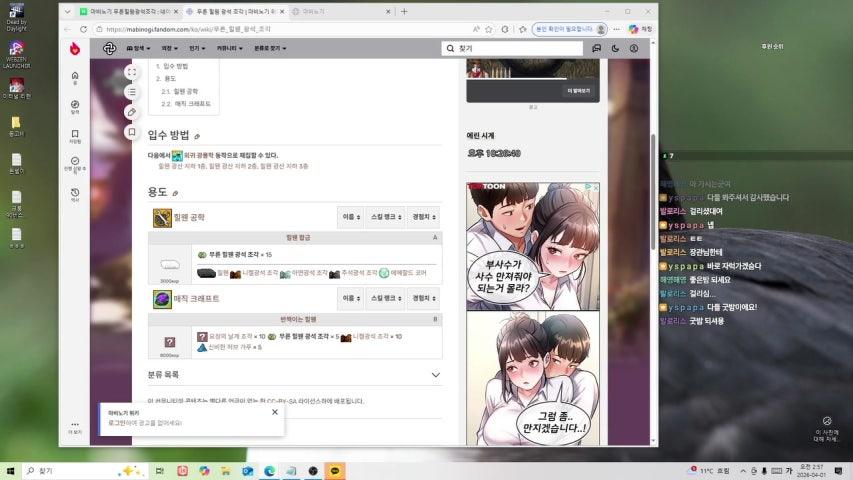Screen dimensions: 853x480
Task: Open the table of contents list icon
Action: tap(132, 92)
